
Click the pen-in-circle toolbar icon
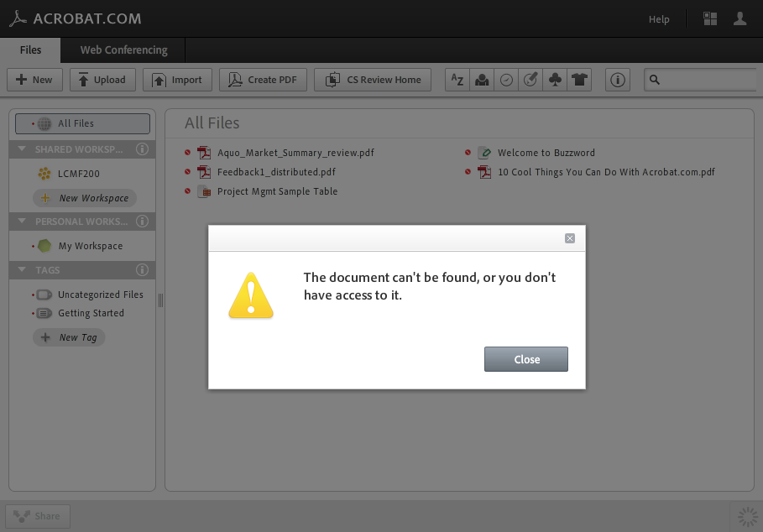click(530, 80)
